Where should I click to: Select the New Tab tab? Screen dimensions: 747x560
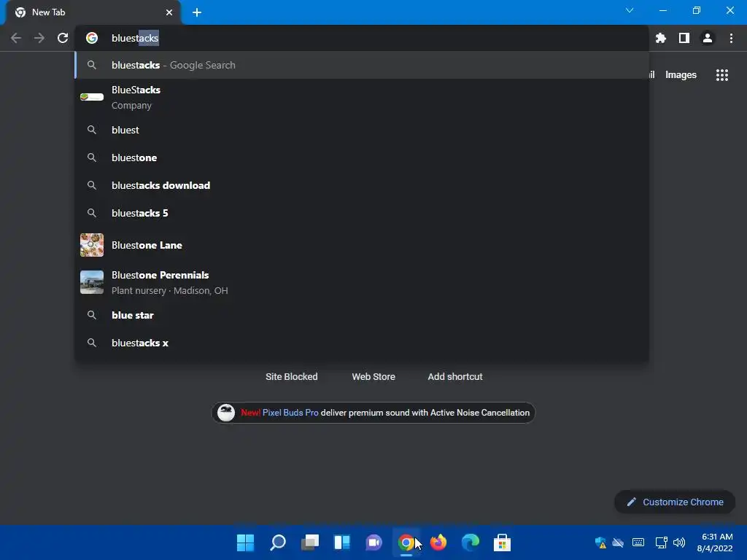[x=93, y=12]
